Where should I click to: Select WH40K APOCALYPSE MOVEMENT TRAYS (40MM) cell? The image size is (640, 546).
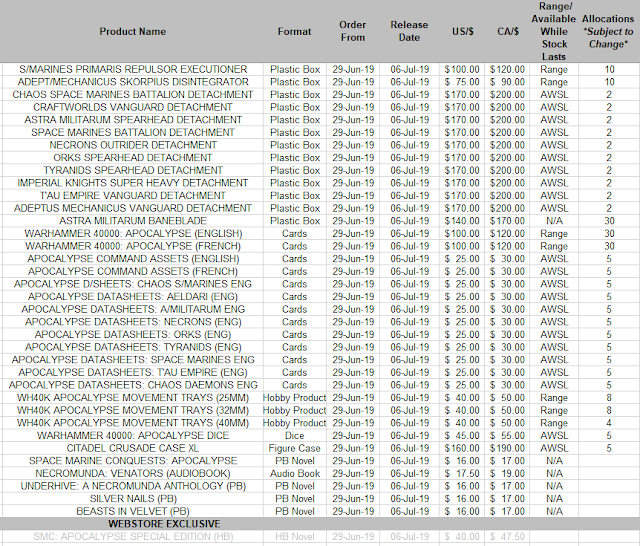[x=133, y=423]
